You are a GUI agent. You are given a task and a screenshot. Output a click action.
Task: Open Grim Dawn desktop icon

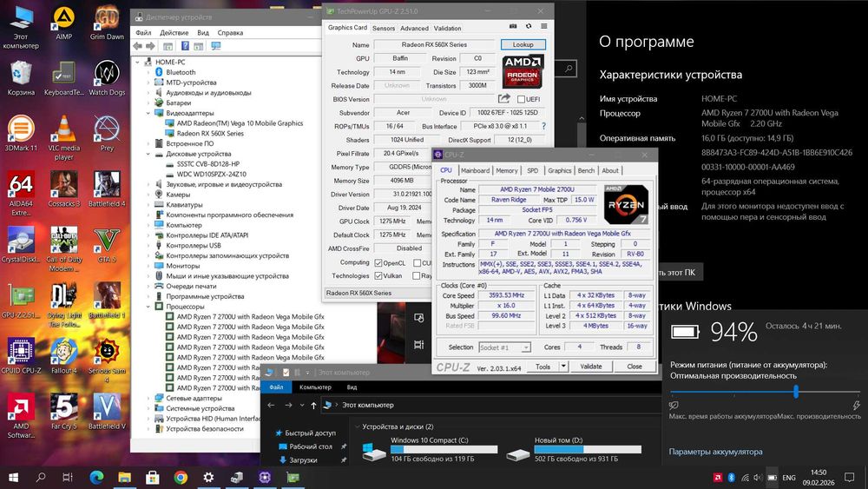click(107, 23)
